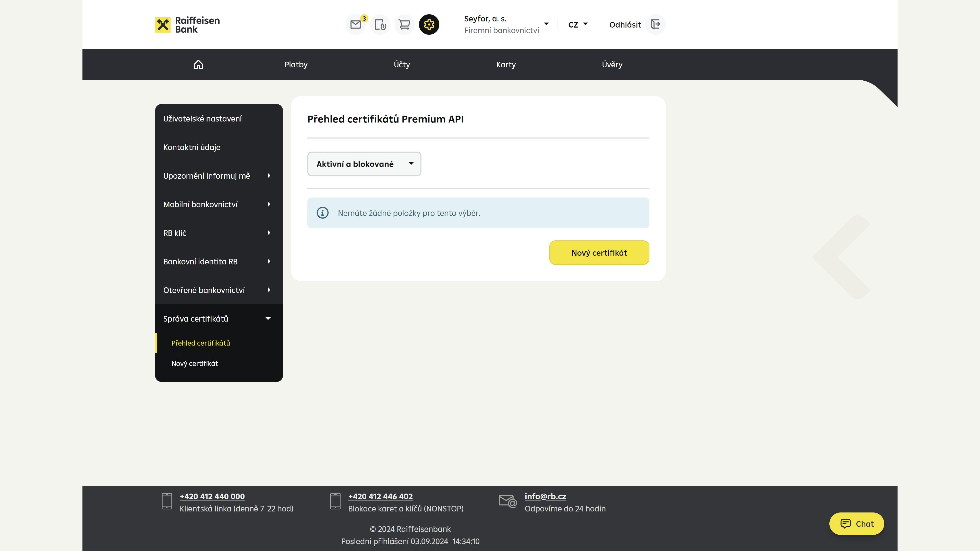This screenshot has width=980, height=551.
Task: Select Nový certifikát in sidebar
Action: click(x=219, y=363)
